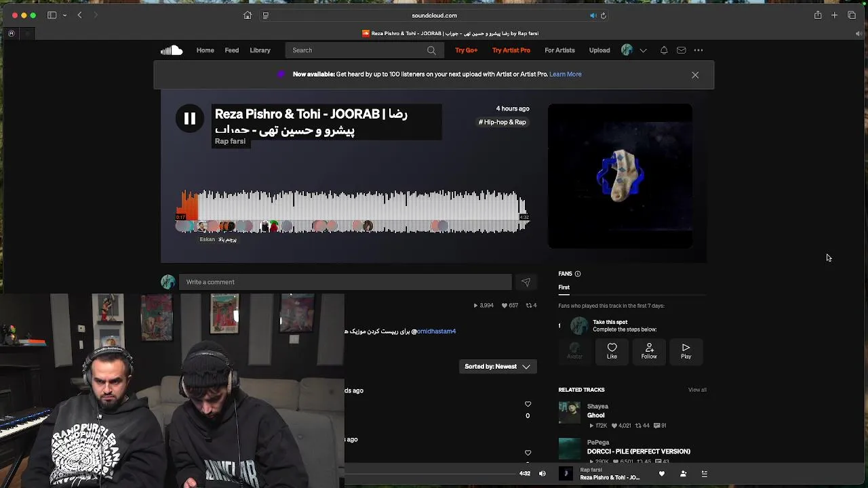Open the PePega artist name

(x=598, y=443)
